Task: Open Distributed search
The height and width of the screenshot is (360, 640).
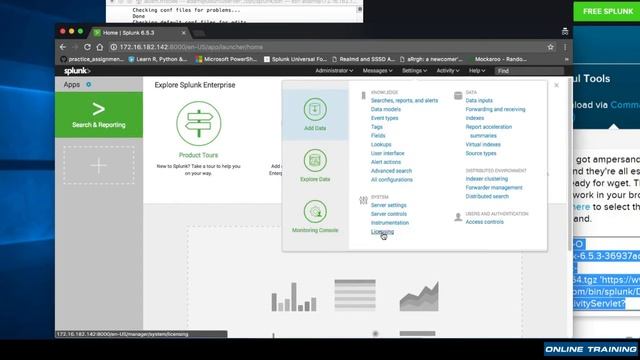Action: 487,196
